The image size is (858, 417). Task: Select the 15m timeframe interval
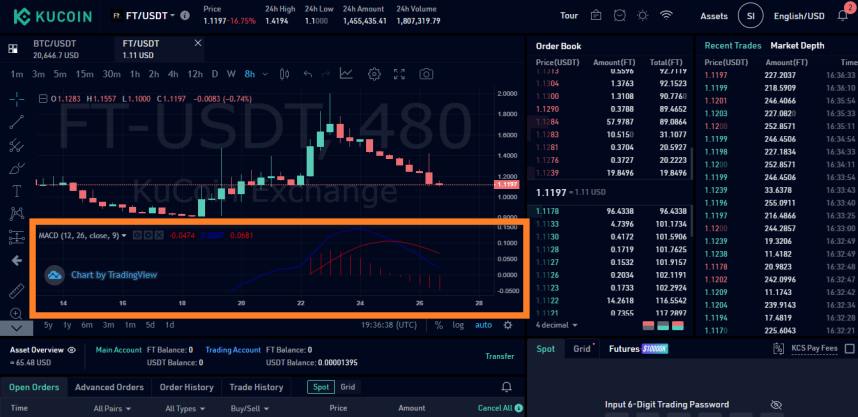[x=85, y=74]
